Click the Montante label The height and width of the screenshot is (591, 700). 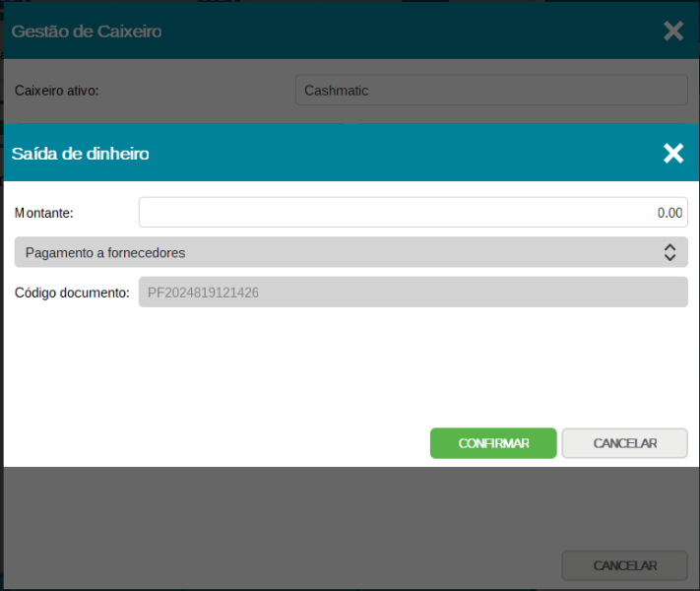coord(44,213)
